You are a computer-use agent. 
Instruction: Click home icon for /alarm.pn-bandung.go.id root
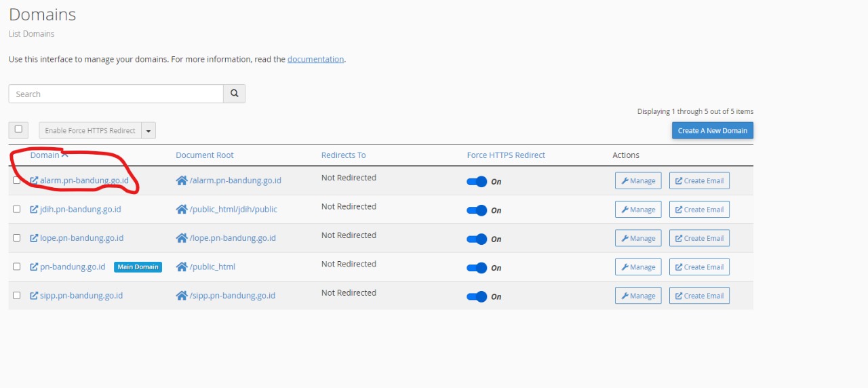click(x=181, y=180)
